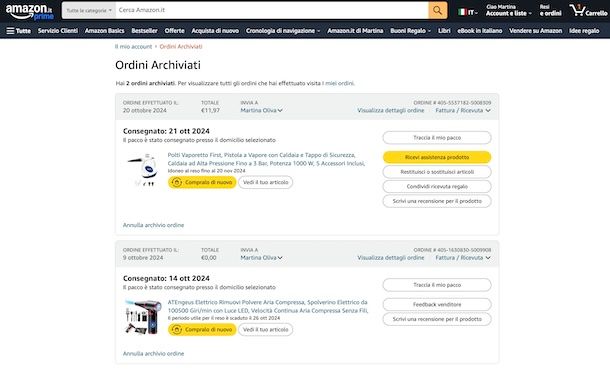This screenshot has width=610, height=375.
Task: Click the orange search magnifier button
Action: pos(438,11)
